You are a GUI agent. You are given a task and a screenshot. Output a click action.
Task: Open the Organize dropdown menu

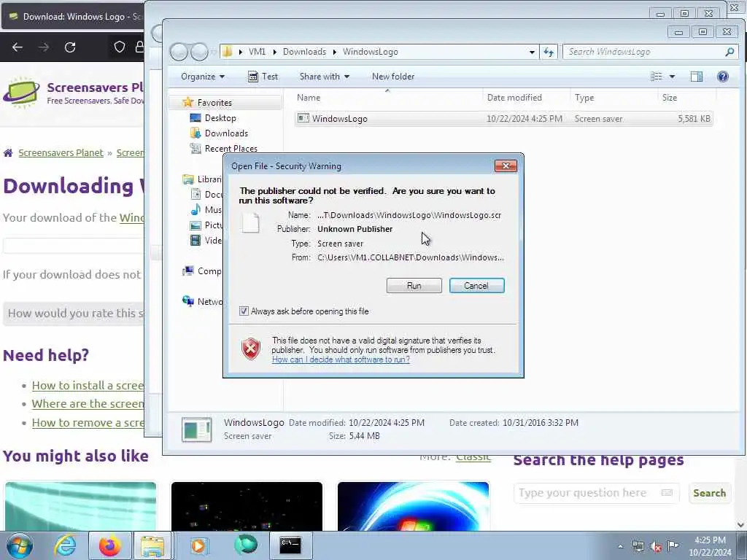203,77
